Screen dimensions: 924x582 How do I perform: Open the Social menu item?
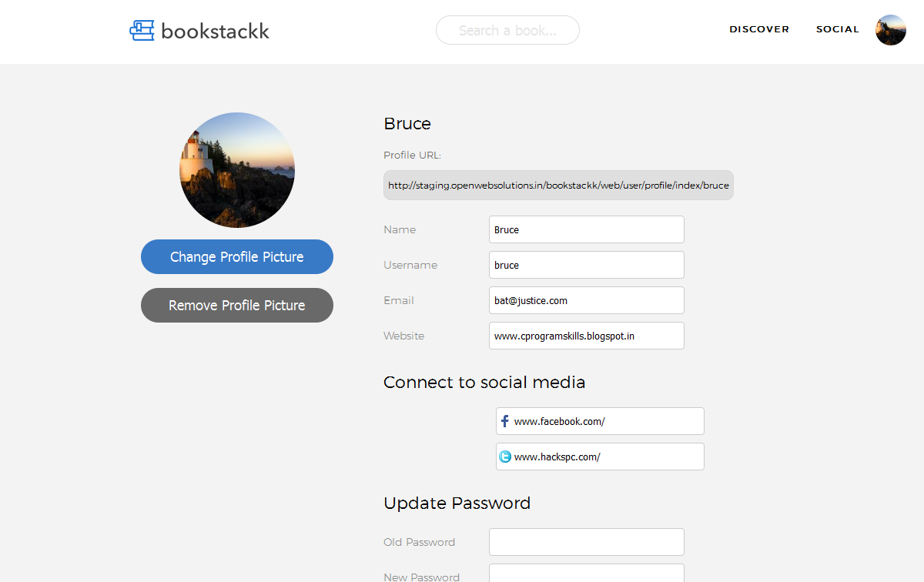tap(837, 29)
